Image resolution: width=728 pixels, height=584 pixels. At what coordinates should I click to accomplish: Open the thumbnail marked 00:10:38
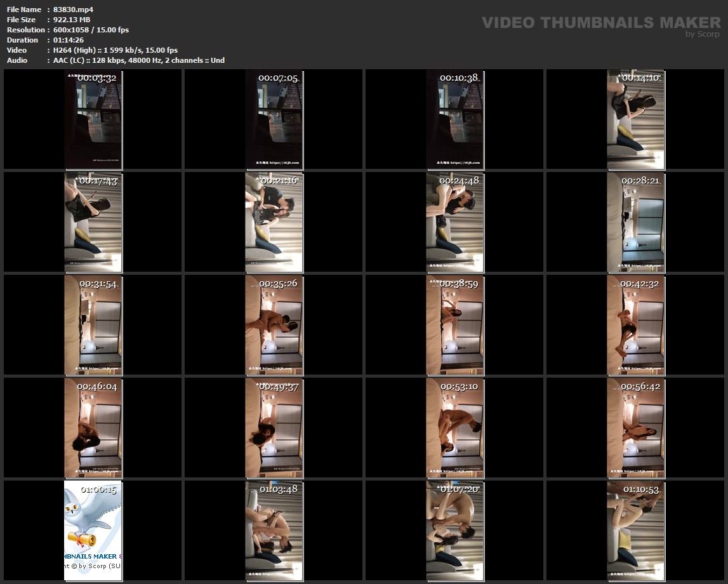(x=455, y=119)
